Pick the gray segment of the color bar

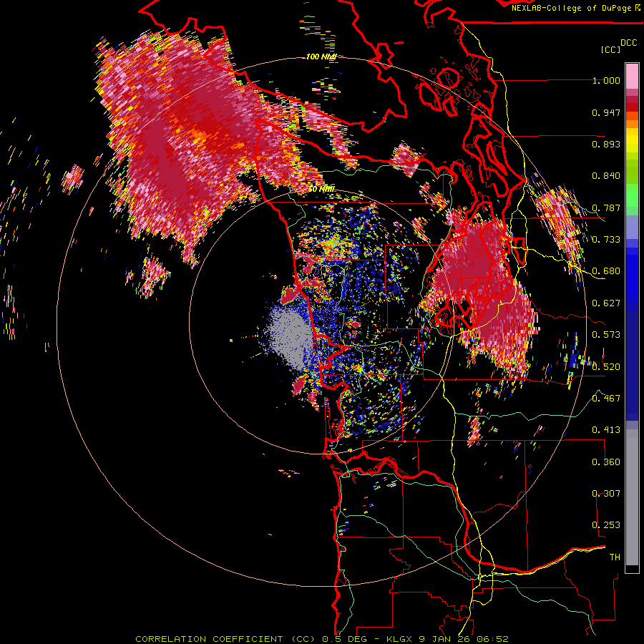[632, 497]
